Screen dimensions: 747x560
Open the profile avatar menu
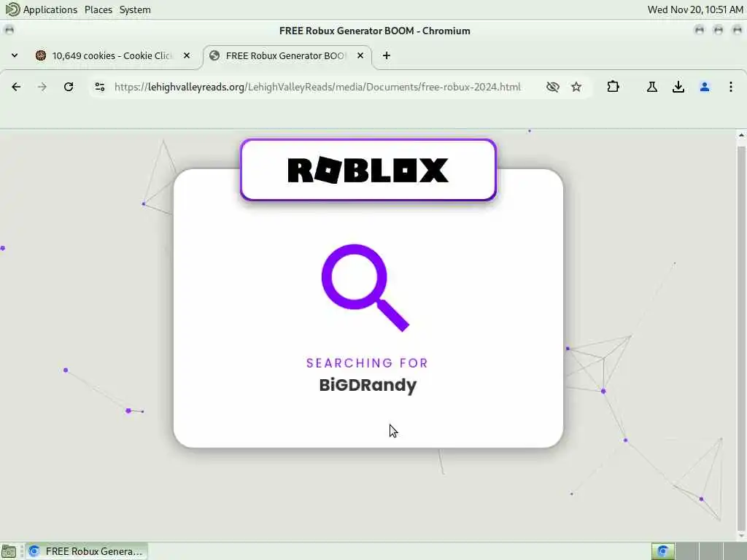[705, 87]
